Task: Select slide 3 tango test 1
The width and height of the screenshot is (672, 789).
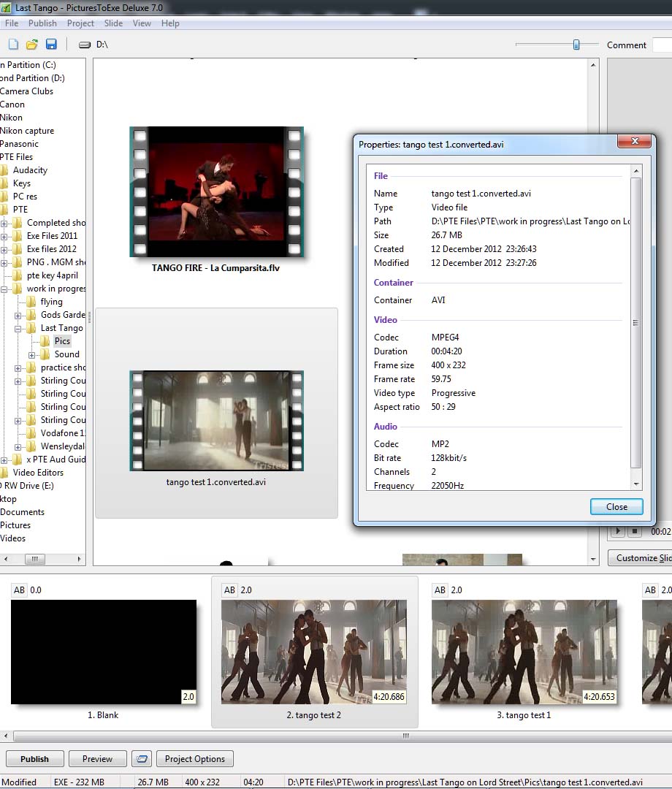Action: tap(524, 651)
